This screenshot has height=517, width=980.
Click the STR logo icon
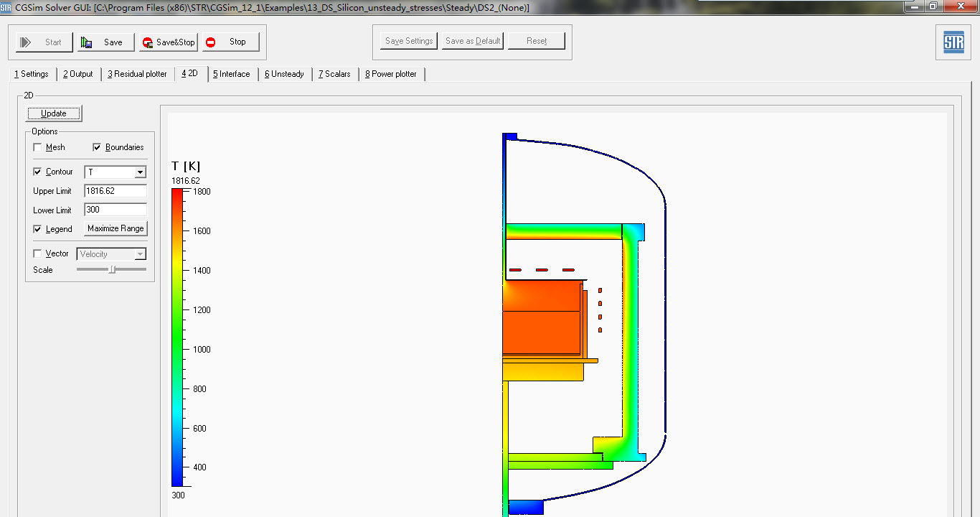coord(953,42)
